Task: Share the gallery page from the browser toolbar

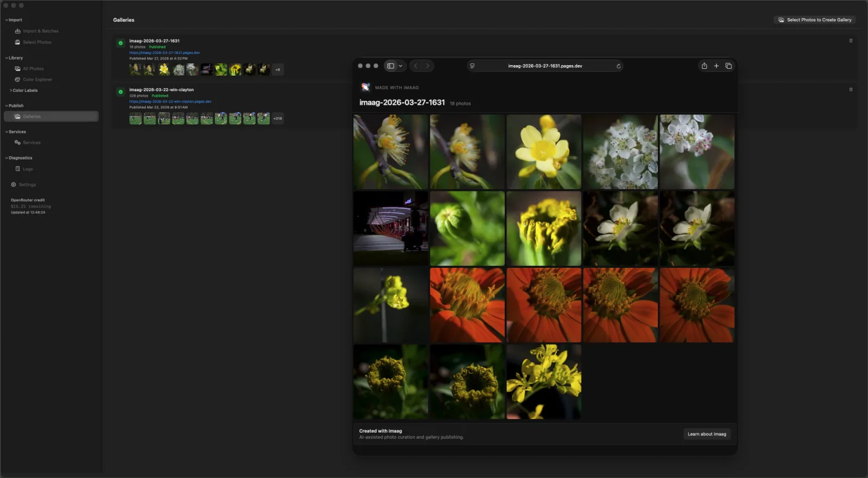Action: coord(704,65)
